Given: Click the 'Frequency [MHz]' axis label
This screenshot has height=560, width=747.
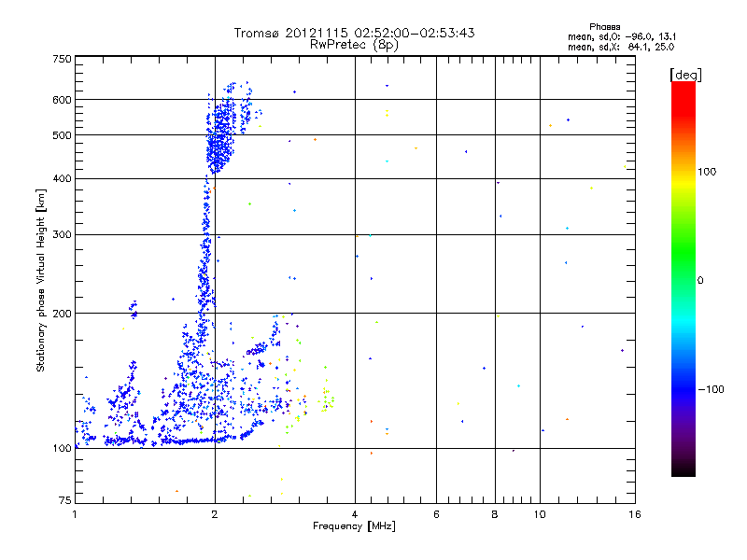Looking at the screenshot, I should [x=354, y=526].
